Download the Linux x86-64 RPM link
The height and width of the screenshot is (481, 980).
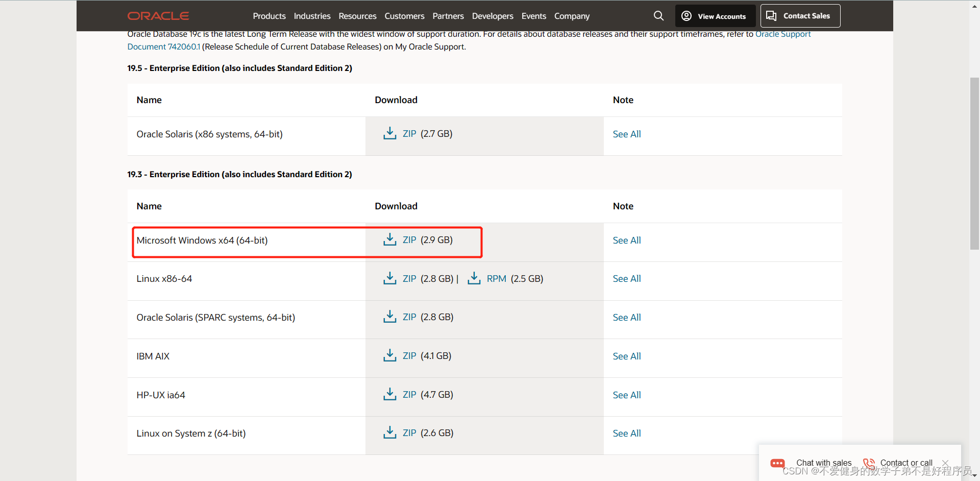click(x=496, y=278)
